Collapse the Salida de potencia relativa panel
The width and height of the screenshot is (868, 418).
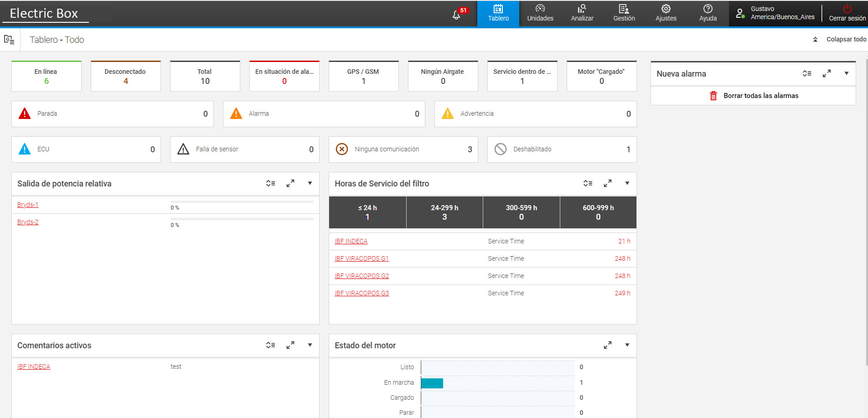[x=310, y=183]
